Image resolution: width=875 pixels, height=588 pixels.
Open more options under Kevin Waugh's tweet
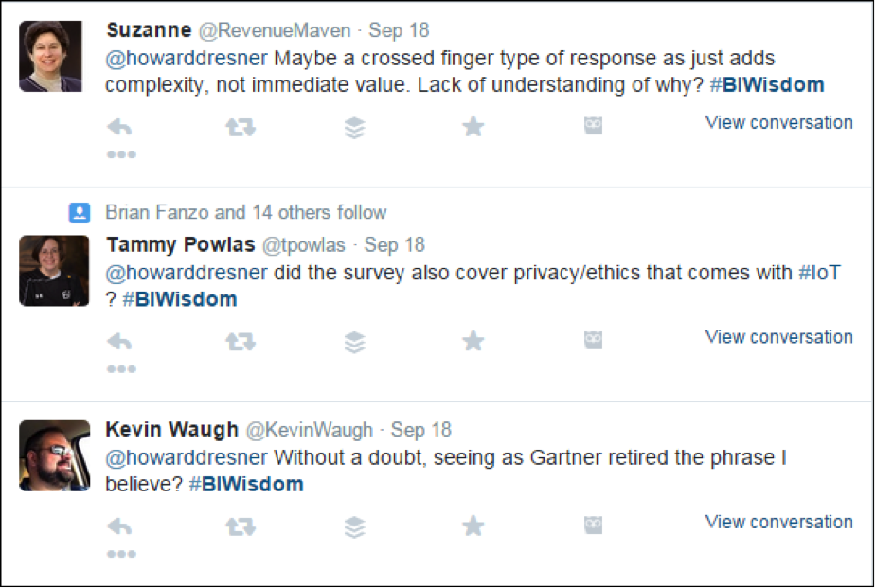tap(121, 554)
